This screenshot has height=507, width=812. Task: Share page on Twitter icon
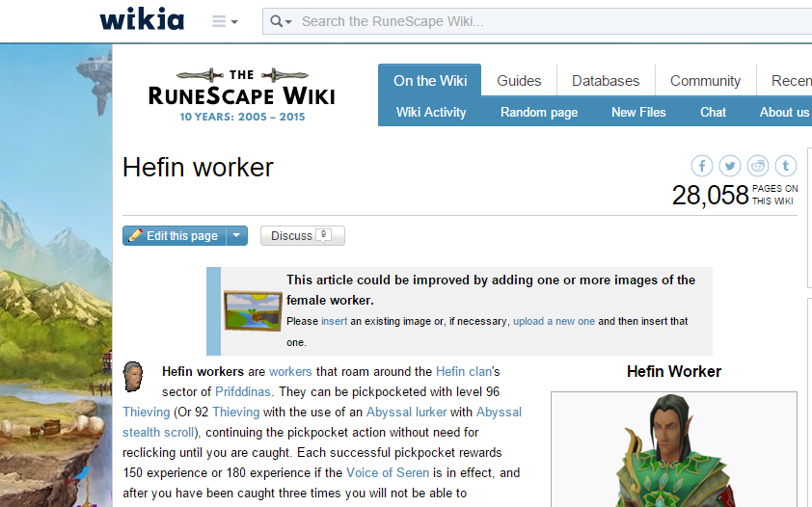click(730, 166)
